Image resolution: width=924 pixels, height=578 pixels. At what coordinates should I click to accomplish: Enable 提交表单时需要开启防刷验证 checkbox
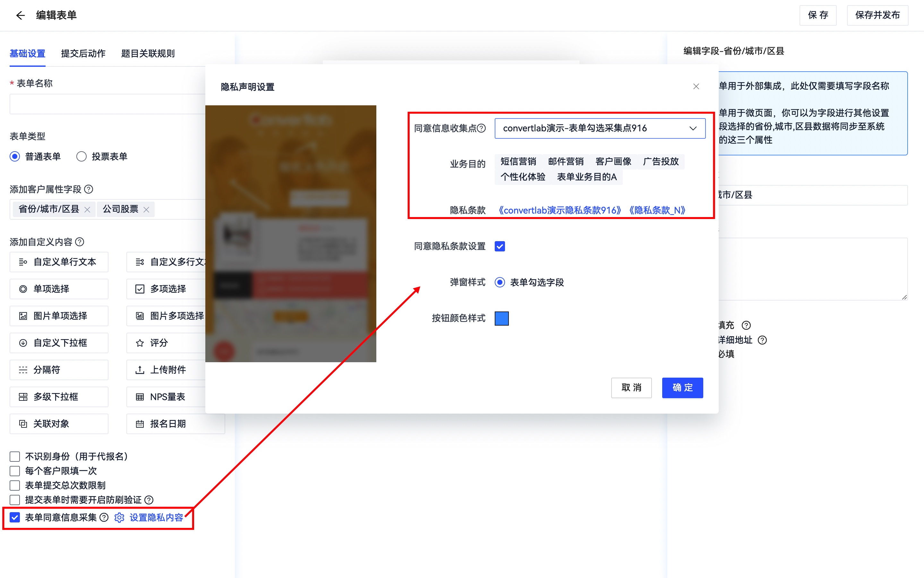pyautogui.click(x=15, y=500)
